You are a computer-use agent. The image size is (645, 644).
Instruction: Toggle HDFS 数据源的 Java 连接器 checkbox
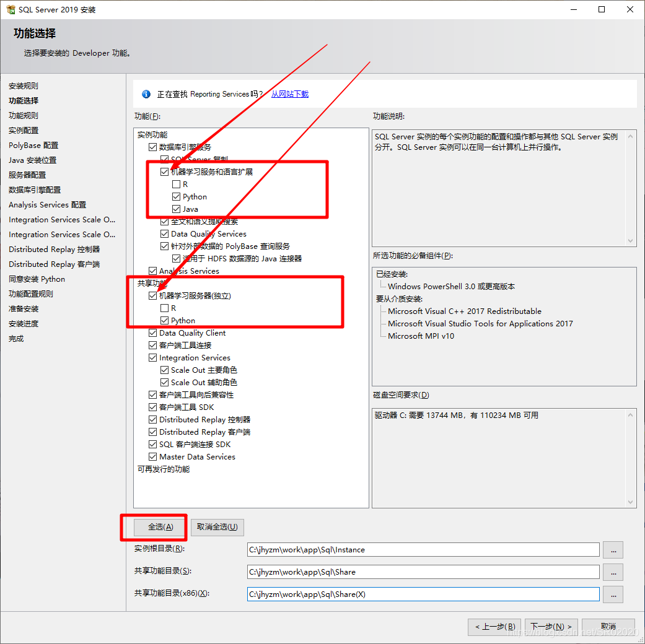177,259
